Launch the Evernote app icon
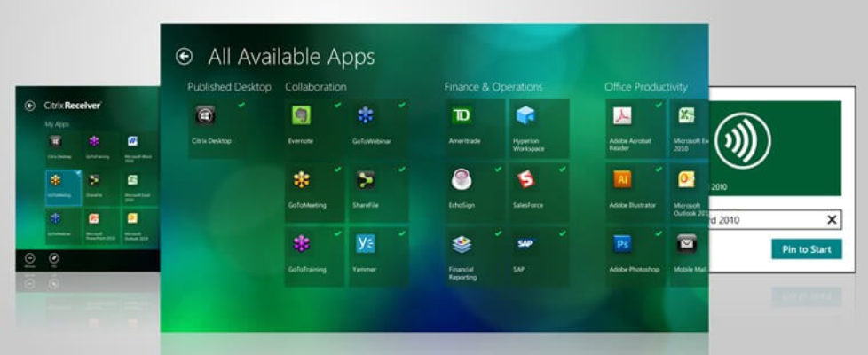The height and width of the screenshot is (355, 868). [x=301, y=115]
